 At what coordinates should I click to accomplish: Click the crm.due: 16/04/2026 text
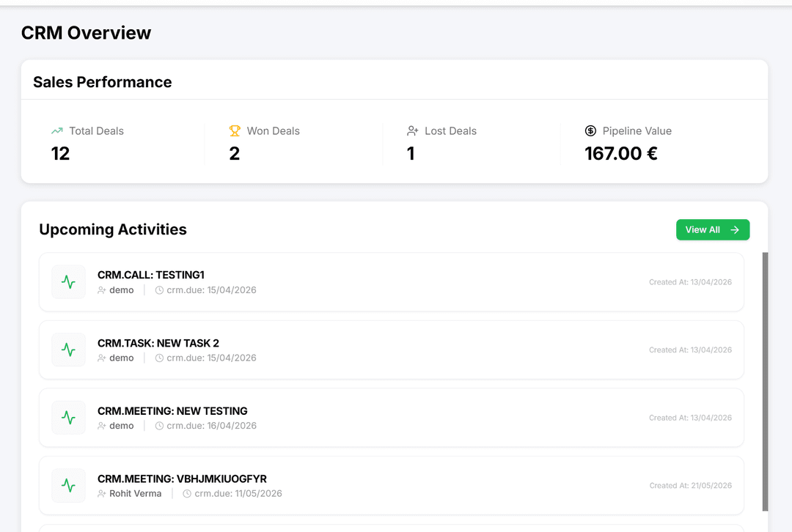coord(212,426)
